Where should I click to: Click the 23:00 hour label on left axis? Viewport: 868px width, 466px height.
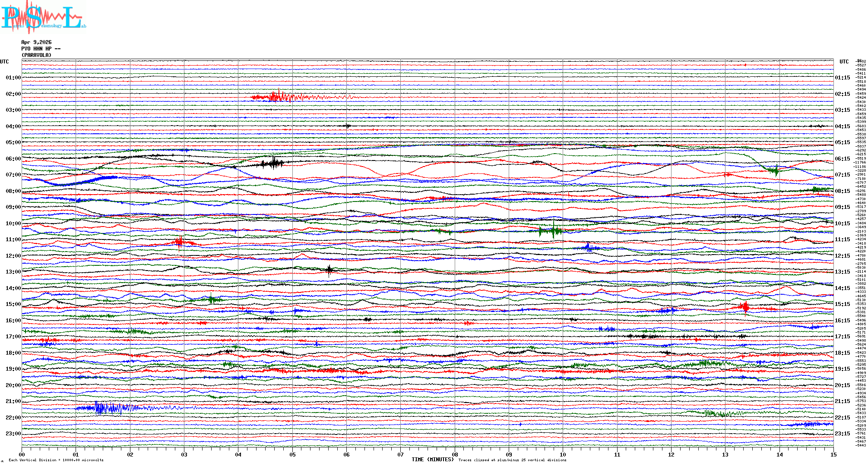click(13, 434)
